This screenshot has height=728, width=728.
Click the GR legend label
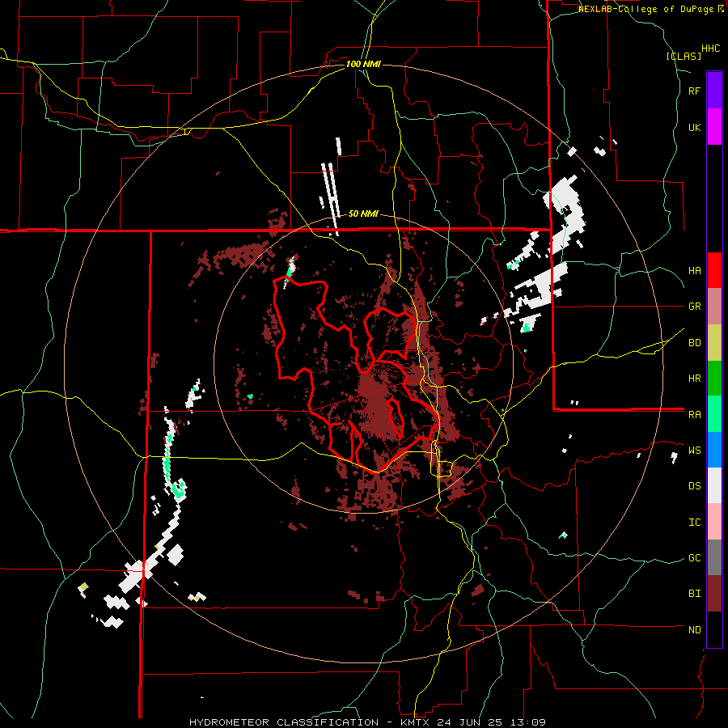694,307
